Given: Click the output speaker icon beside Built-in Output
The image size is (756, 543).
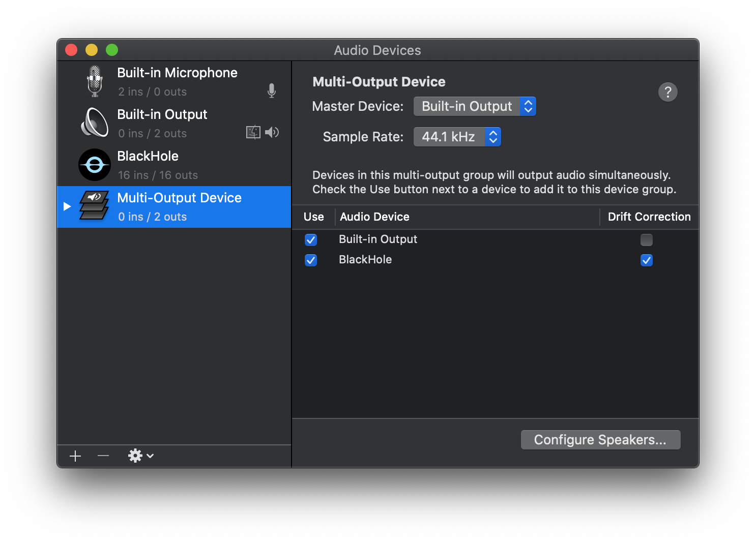Looking at the screenshot, I should (x=272, y=132).
